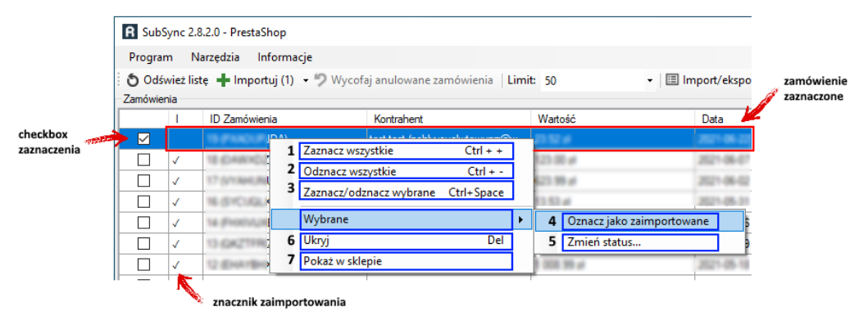
Task: Choose Ukryj from the context menu
Action: [406, 241]
